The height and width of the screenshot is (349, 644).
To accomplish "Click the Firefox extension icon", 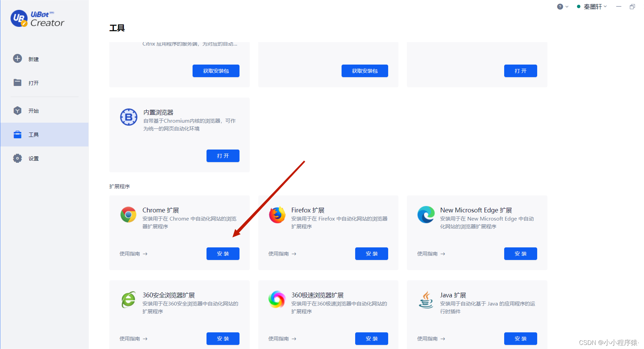I will click(x=277, y=215).
